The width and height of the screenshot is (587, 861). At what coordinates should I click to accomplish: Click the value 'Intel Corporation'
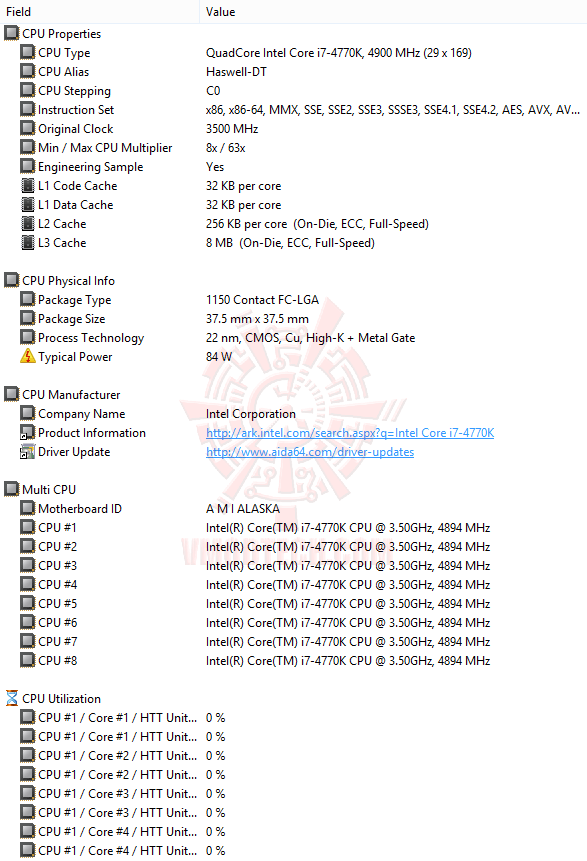pos(250,414)
